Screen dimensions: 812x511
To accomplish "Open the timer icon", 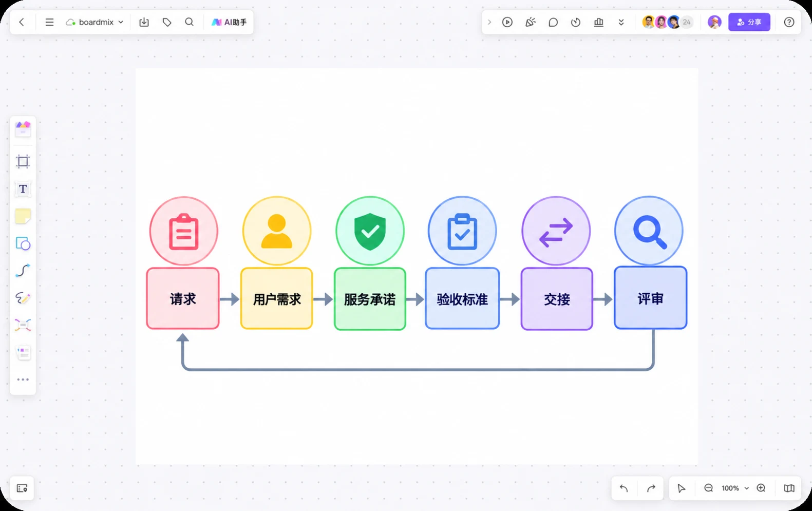I will 576,22.
